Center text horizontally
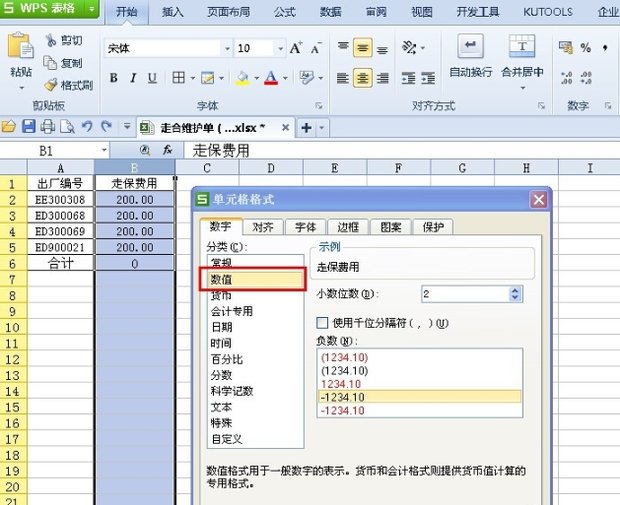The image size is (620, 505). pyautogui.click(x=363, y=78)
